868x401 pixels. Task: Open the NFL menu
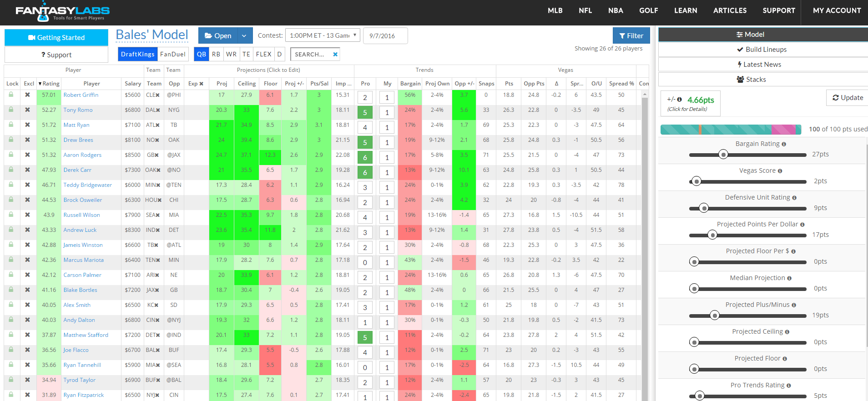click(585, 10)
